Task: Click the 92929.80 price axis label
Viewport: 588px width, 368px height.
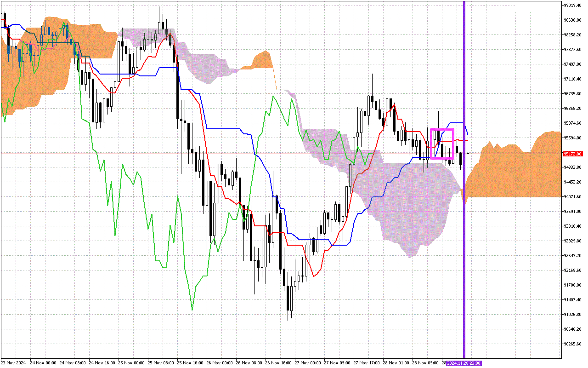Action: (573, 241)
